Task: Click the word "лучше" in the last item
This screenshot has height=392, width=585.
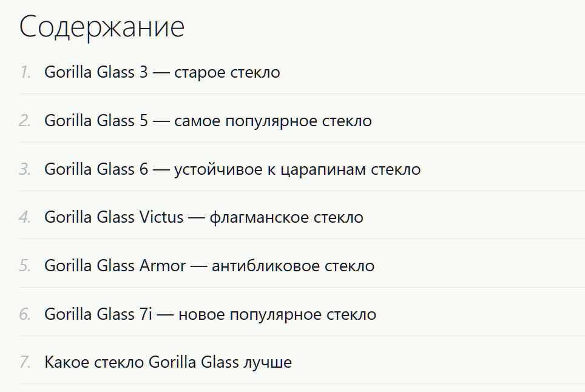Action: point(268,363)
